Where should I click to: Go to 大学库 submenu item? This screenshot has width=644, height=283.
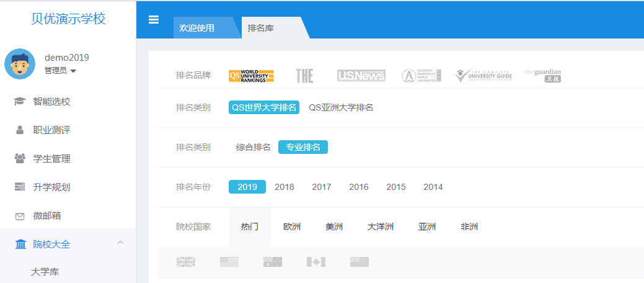click(x=45, y=271)
